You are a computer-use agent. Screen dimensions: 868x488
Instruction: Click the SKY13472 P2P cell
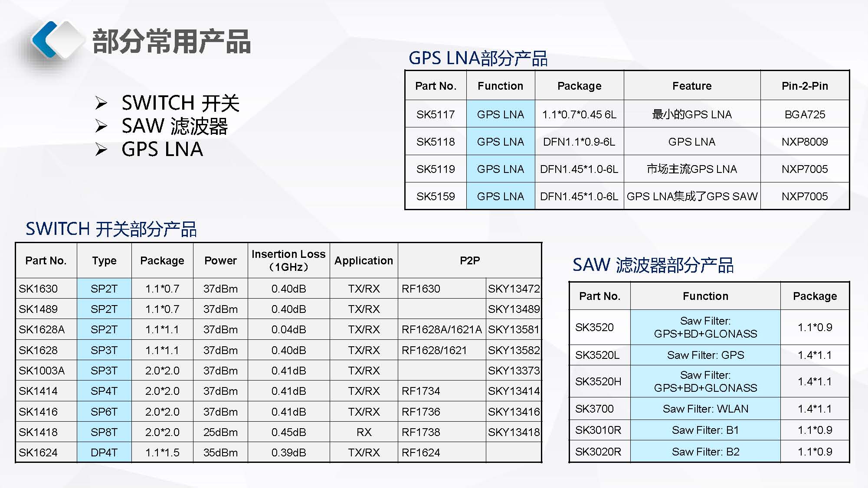pyautogui.click(x=514, y=289)
